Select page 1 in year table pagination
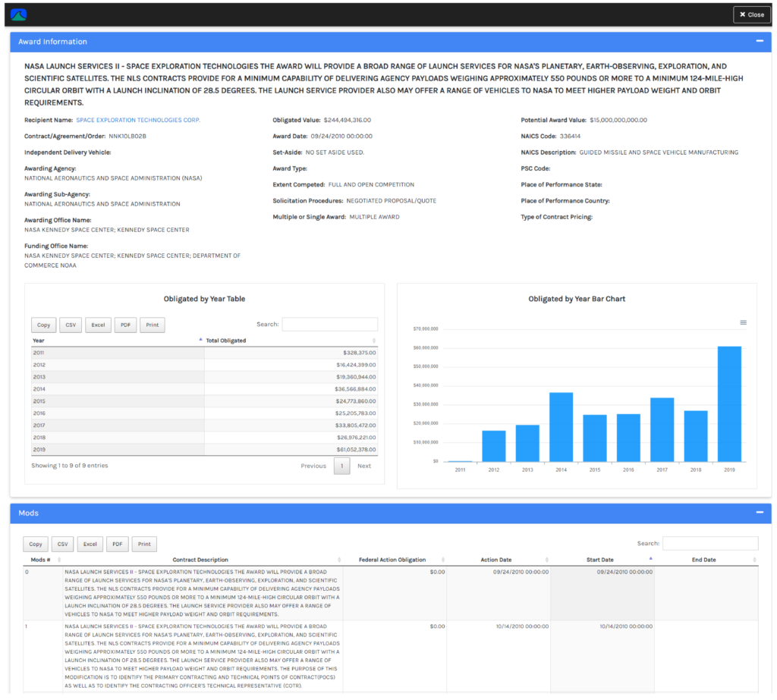The width and height of the screenshot is (777, 700). [342, 466]
